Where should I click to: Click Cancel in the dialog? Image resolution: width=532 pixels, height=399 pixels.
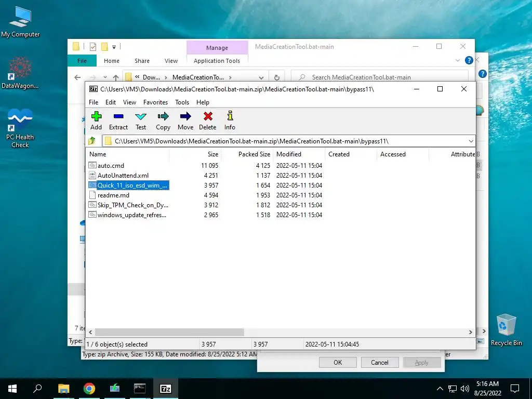coord(380,362)
